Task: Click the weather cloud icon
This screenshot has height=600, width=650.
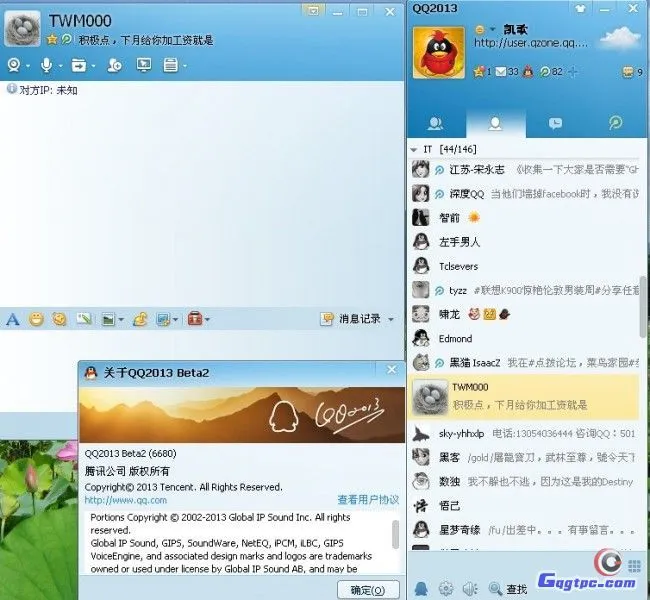Action: pos(620,38)
